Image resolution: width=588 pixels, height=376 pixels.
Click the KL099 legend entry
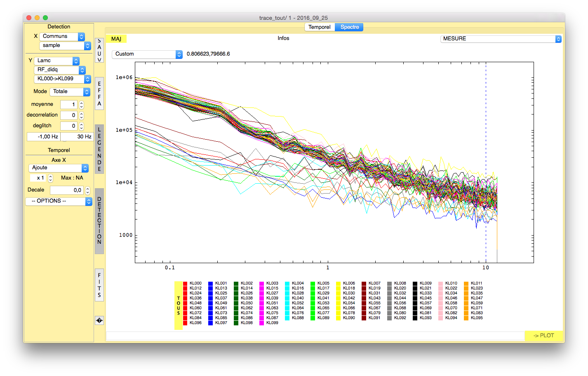272,323
